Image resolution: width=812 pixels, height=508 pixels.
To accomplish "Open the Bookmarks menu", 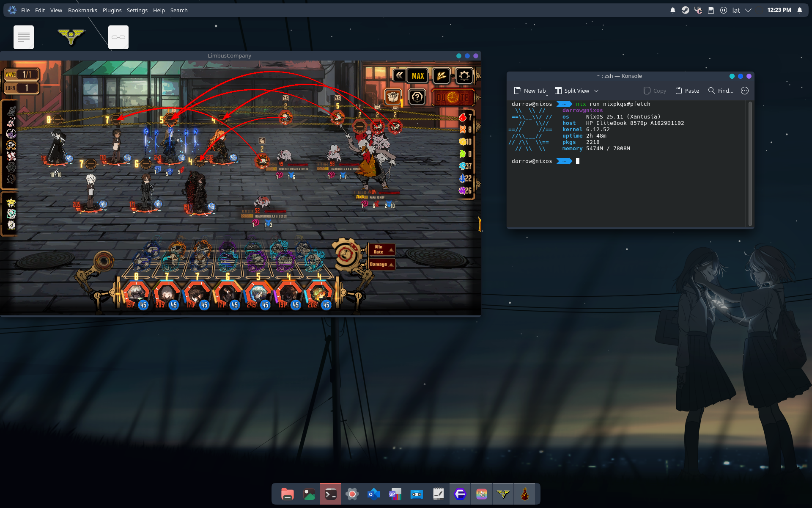I will [x=82, y=10].
